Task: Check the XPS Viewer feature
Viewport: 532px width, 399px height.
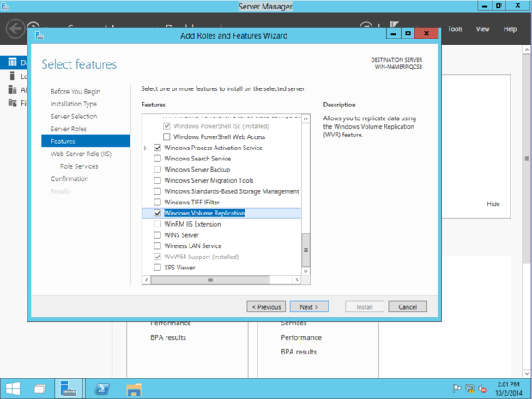Action: (x=157, y=268)
